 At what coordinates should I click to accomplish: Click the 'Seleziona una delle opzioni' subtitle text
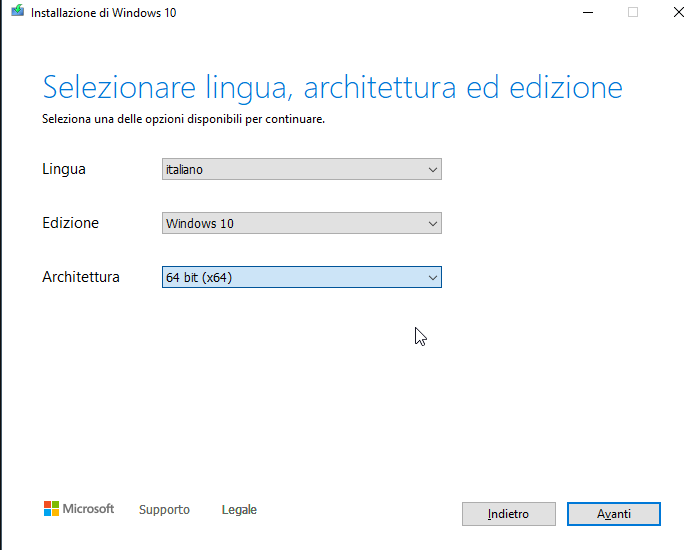[183, 119]
